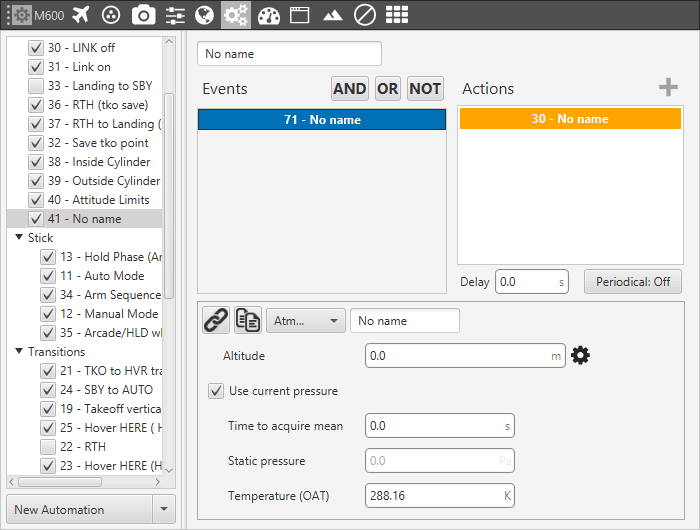Toggle the Periodical: Off button
Viewport: 700px width, 530px height.
pyautogui.click(x=633, y=282)
